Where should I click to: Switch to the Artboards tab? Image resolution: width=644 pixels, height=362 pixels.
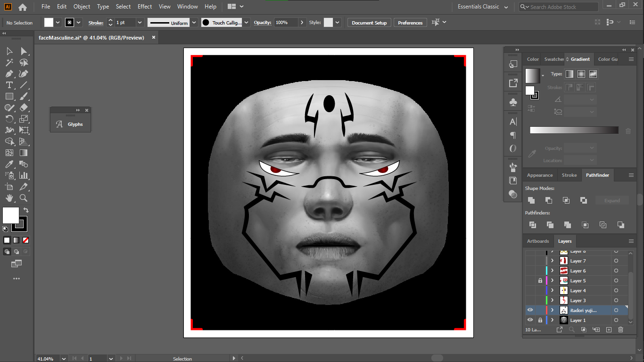point(538,241)
